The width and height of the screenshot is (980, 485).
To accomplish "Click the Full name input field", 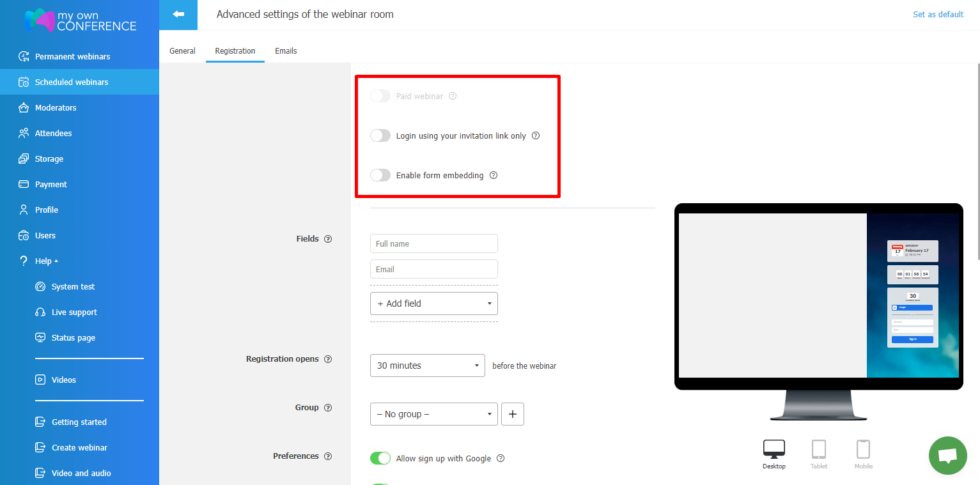I will tap(433, 243).
